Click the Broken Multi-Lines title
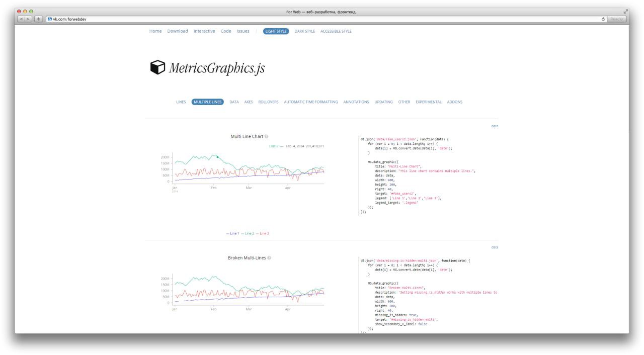 coord(247,258)
